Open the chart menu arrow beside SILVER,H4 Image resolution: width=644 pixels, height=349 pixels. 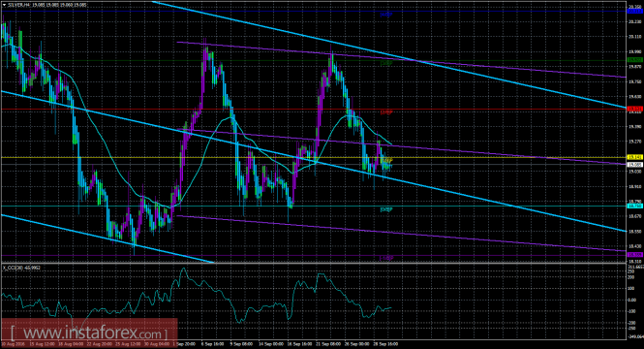point(5,6)
